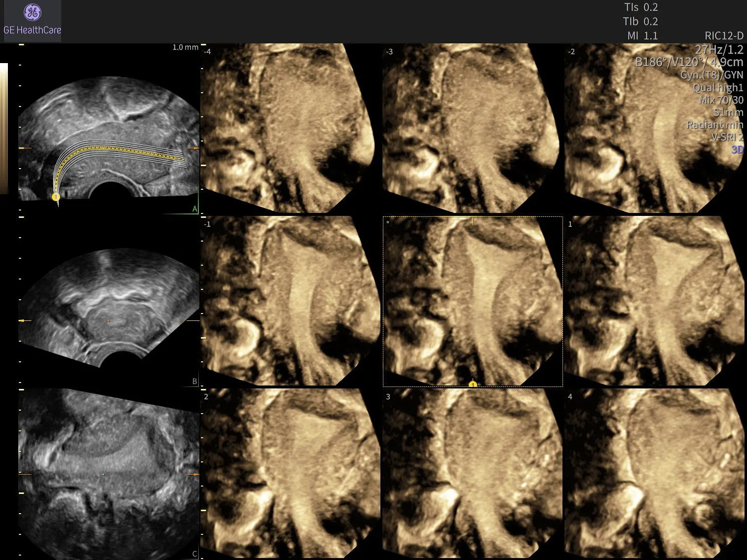
Task: Click the yellow marker 1 in plane A
Action: 56,197
